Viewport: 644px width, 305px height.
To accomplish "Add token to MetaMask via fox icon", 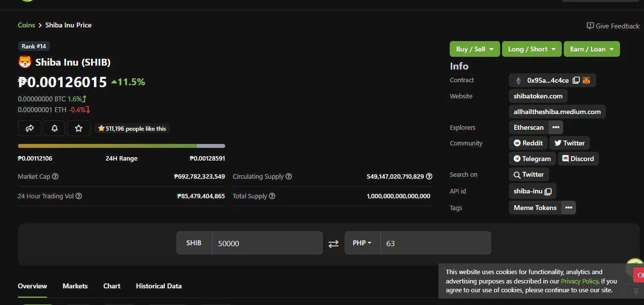I will point(586,80).
